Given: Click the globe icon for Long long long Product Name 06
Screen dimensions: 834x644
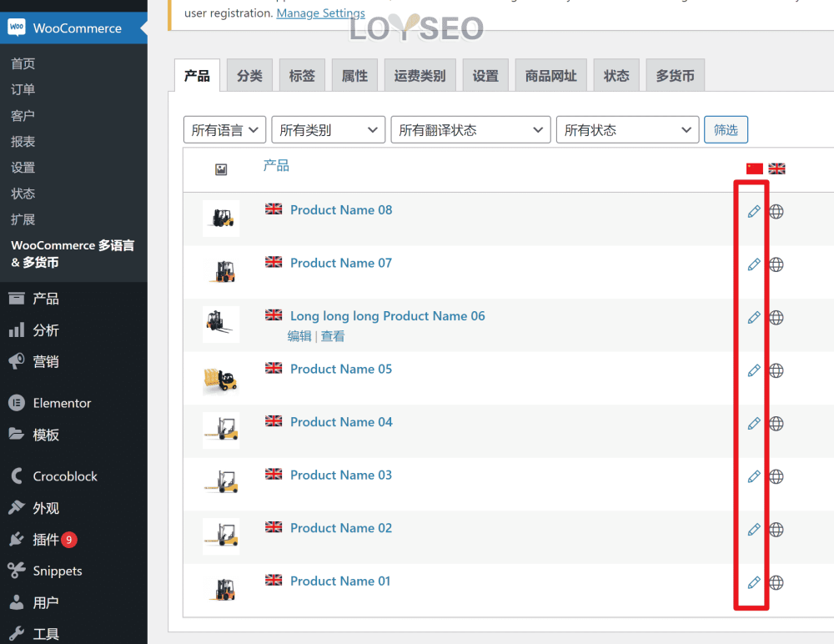Looking at the screenshot, I should click(776, 318).
